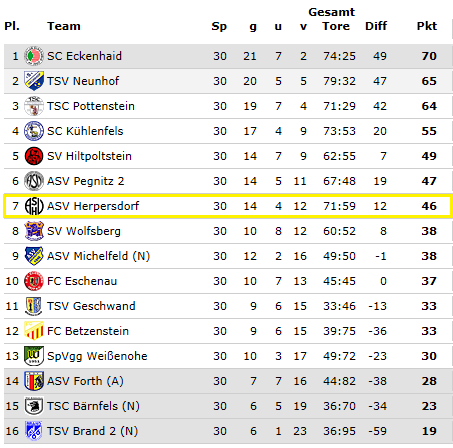Screen dimensions: 453x448
Task: Click the SpVgg Weißenohe green crest
Action: pos(34,356)
